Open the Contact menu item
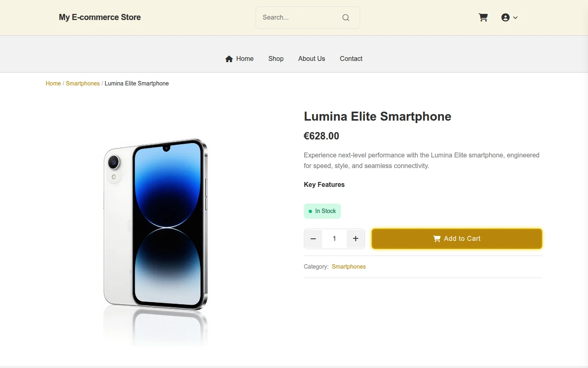Image resolution: width=588 pixels, height=368 pixels. (351, 59)
